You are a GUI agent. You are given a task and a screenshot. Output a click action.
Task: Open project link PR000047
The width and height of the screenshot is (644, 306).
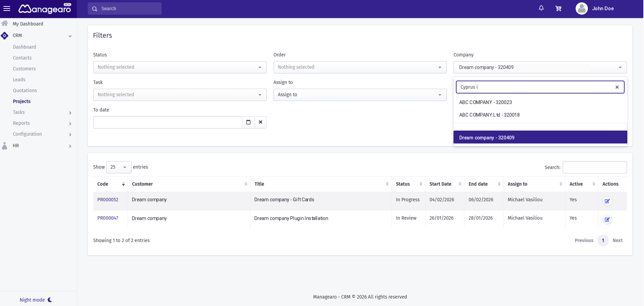[x=108, y=218]
